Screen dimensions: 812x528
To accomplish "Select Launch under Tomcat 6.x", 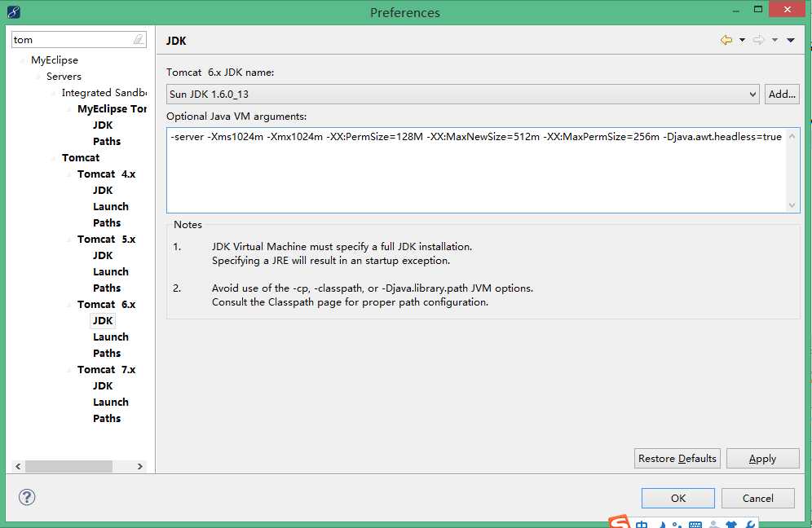I will (110, 337).
